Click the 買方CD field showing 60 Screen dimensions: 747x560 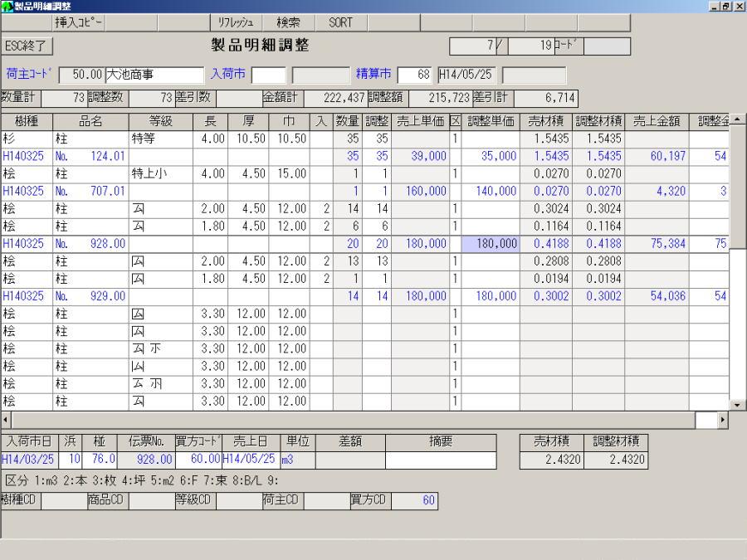tap(414, 500)
